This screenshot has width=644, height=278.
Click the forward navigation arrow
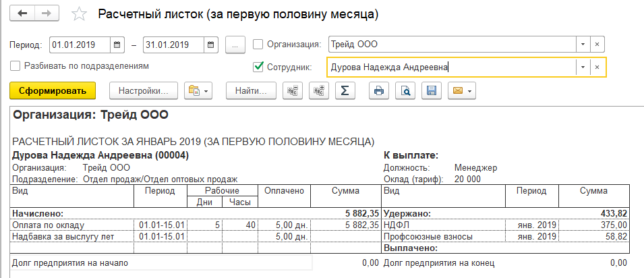coord(47,13)
